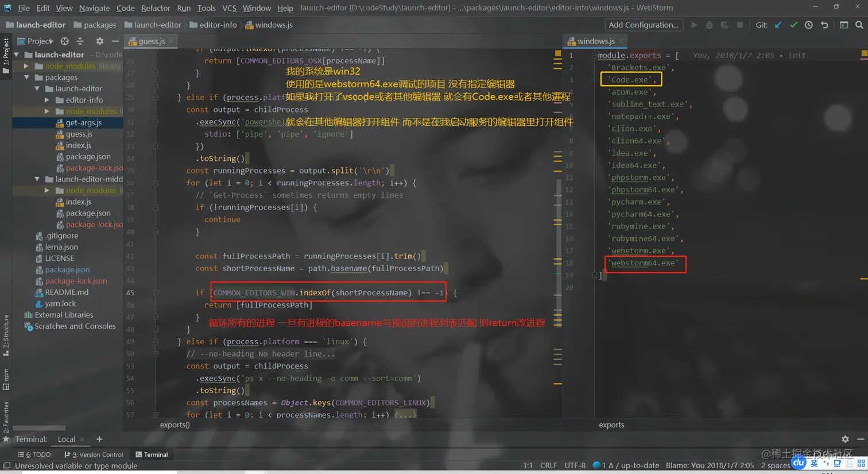Open Project panel settings gear
The width and height of the screenshot is (868, 474).
[100, 41]
